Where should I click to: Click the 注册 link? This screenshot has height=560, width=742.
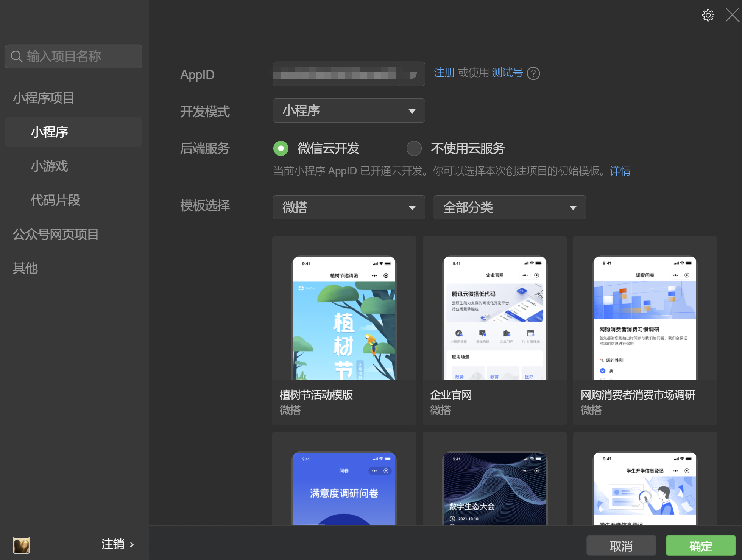point(444,73)
